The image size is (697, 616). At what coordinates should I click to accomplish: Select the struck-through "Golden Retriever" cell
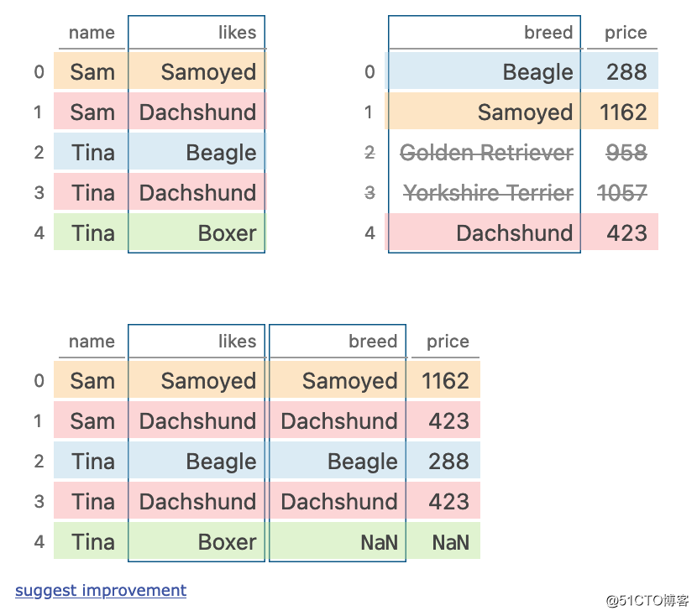point(486,153)
